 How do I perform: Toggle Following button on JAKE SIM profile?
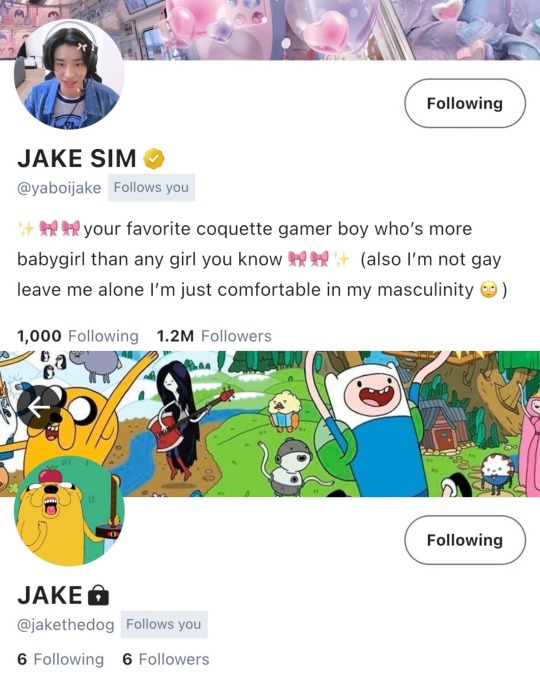465,103
